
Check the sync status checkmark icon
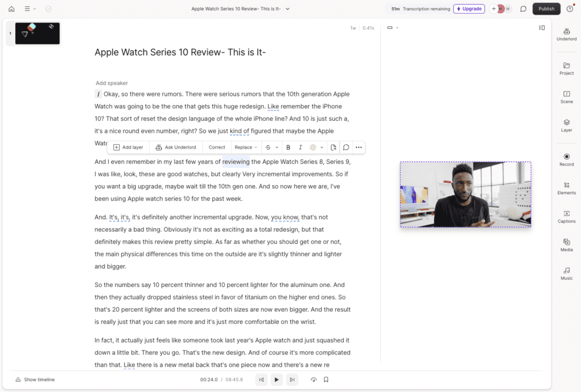pyautogui.click(x=48, y=9)
